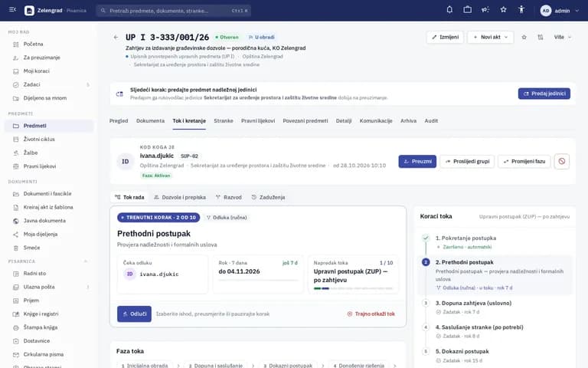
Task: Open the notifications bell
Action: [x=449, y=10]
